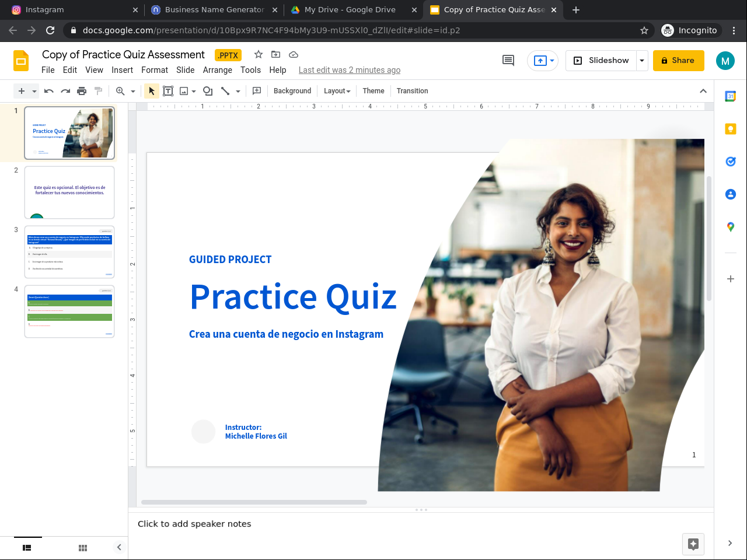Insert an image with toolbar icon

tap(184, 91)
